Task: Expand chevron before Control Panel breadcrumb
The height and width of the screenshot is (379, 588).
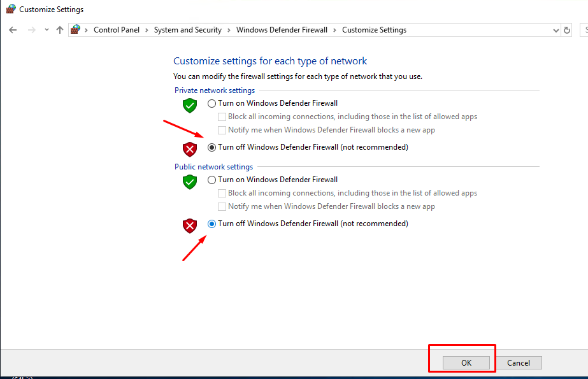Action: (86, 30)
